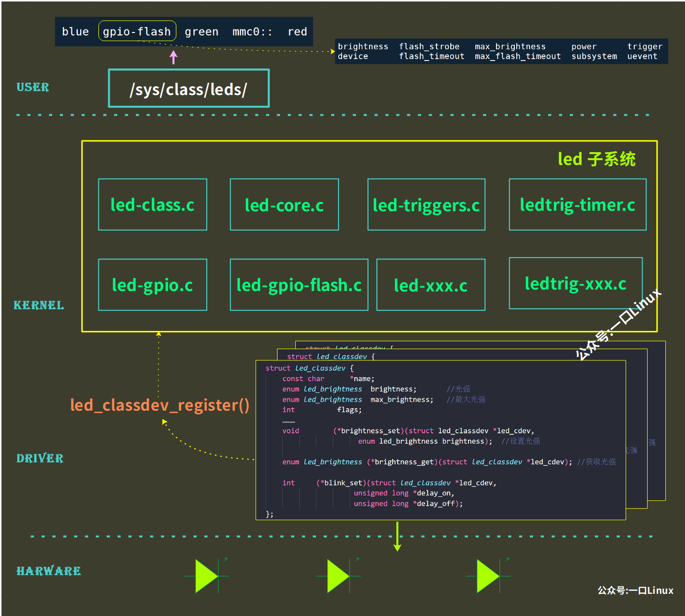This screenshot has width=685, height=616.
Task: Click the mmc0:: directory entry
Action: [x=252, y=32]
